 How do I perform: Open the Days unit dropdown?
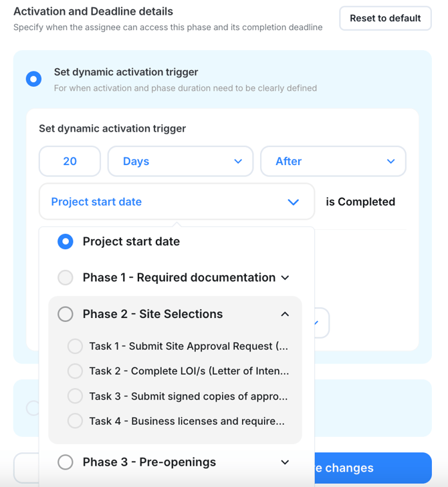pos(180,162)
